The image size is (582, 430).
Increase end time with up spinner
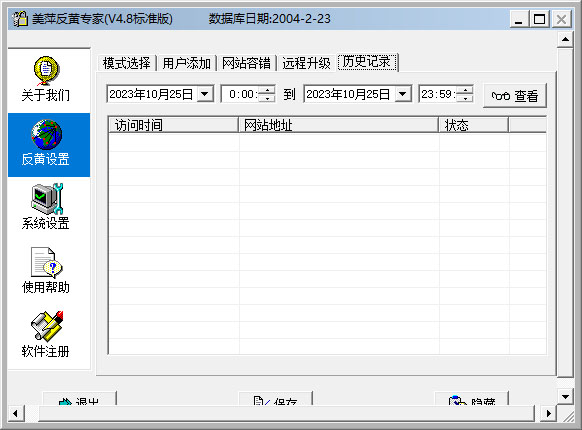pyautogui.click(x=465, y=90)
